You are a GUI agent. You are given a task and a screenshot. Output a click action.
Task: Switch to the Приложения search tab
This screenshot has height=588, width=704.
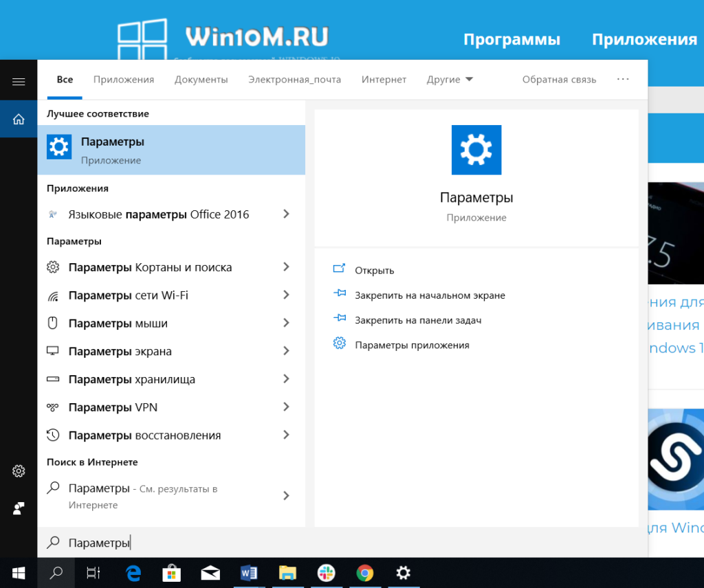pos(124,80)
